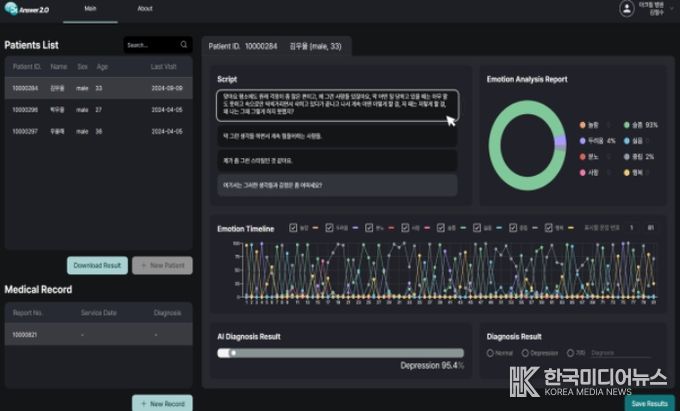
Task: Select the second script sentence
Action: pyautogui.click(x=337, y=136)
